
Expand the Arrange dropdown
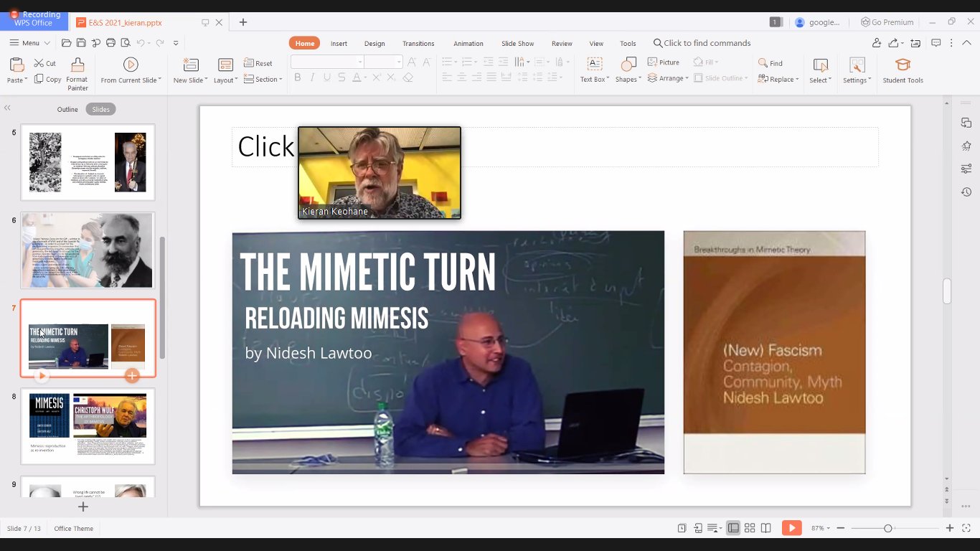(x=668, y=78)
